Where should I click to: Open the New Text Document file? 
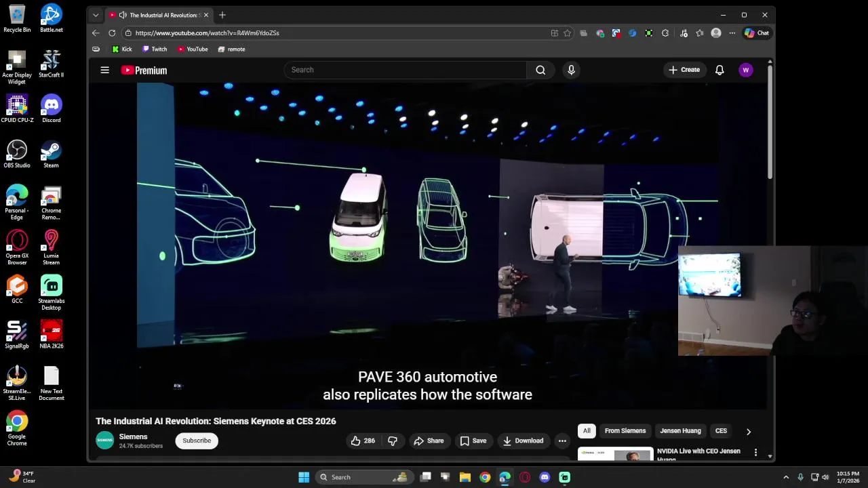(x=51, y=384)
